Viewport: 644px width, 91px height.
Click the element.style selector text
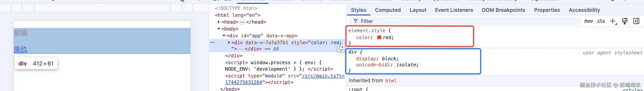pyautogui.click(x=367, y=30)
